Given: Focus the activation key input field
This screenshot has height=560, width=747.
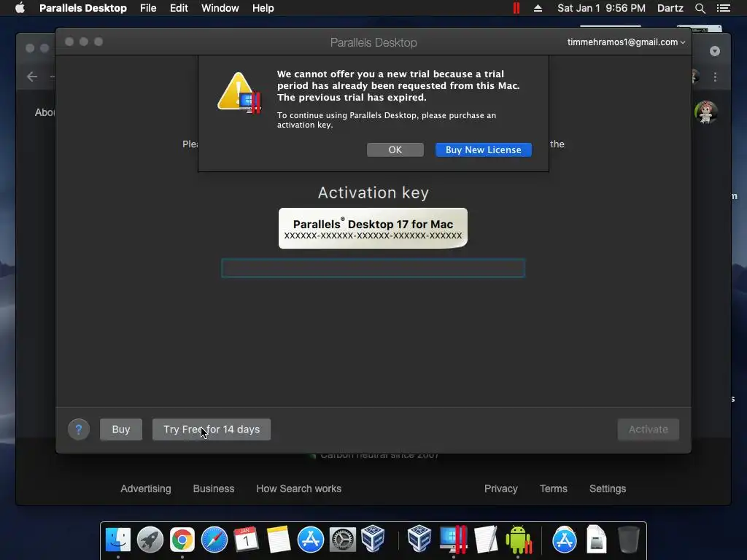Looking at the screenshot, I should (373, 268).
